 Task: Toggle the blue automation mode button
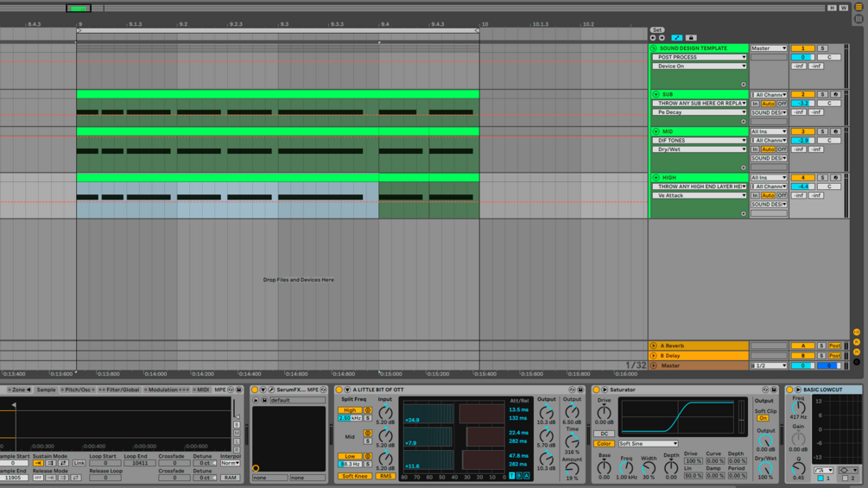[x=676, y=38]
